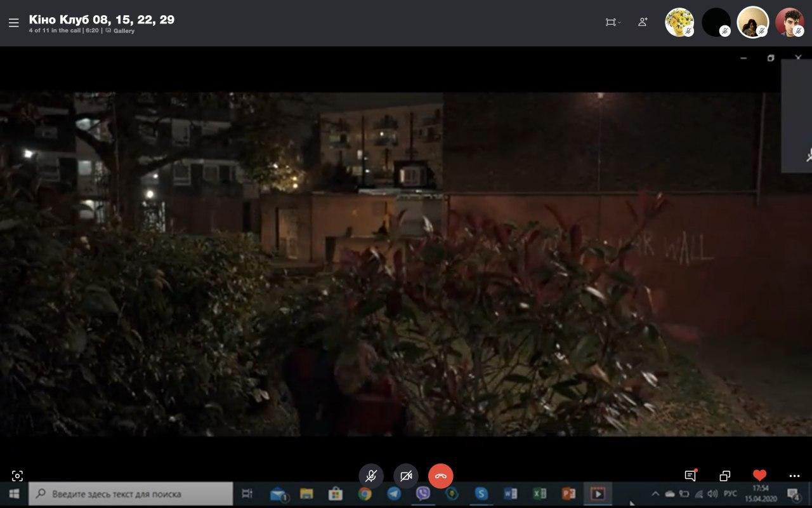
Task: Open Microsoft Word from taskbar
Action: click(511, 493)
